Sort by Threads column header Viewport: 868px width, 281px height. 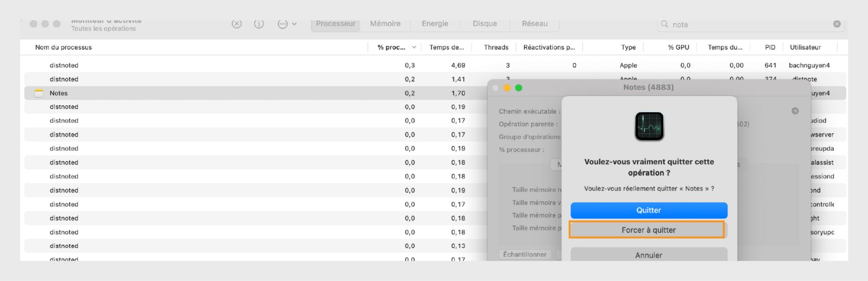click(x=496, y=47)
